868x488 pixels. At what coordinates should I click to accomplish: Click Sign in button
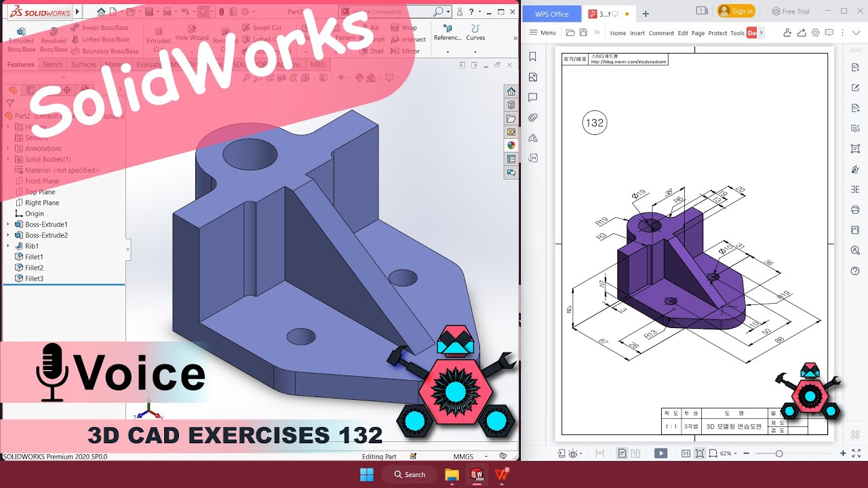coord(736,11)
